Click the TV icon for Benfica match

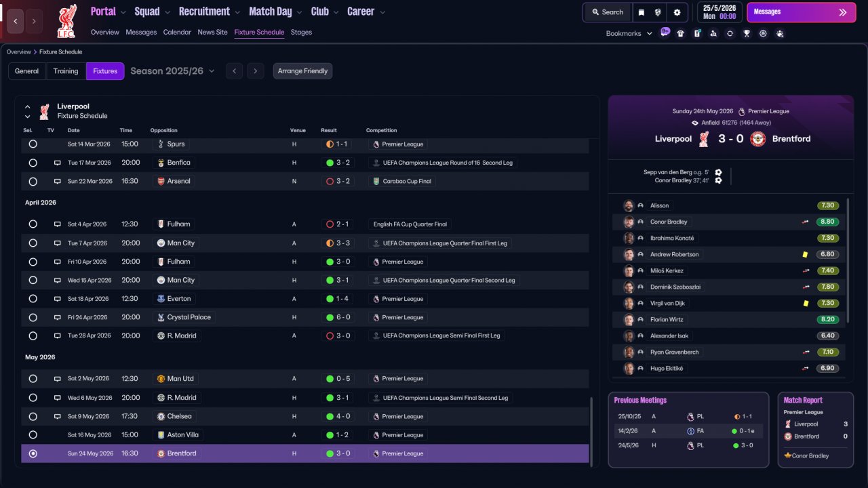pyautogui.click(x=58, y=163)
